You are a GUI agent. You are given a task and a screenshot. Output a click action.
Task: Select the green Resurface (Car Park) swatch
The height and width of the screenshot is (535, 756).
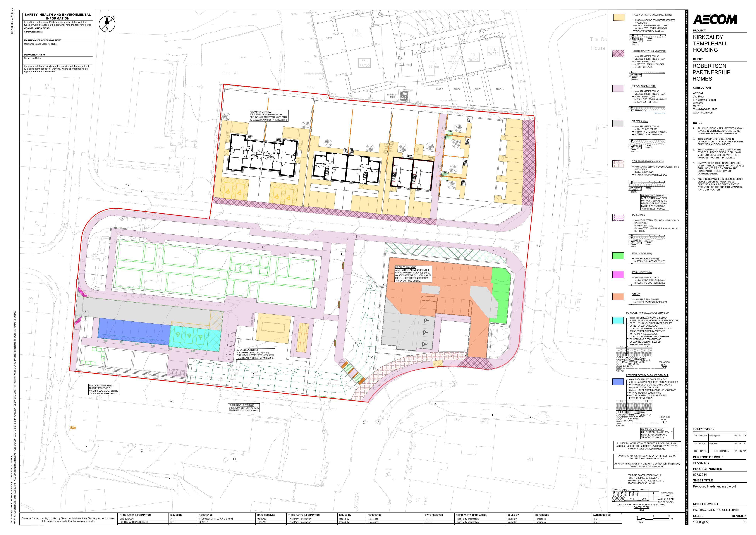click(618, 256)
